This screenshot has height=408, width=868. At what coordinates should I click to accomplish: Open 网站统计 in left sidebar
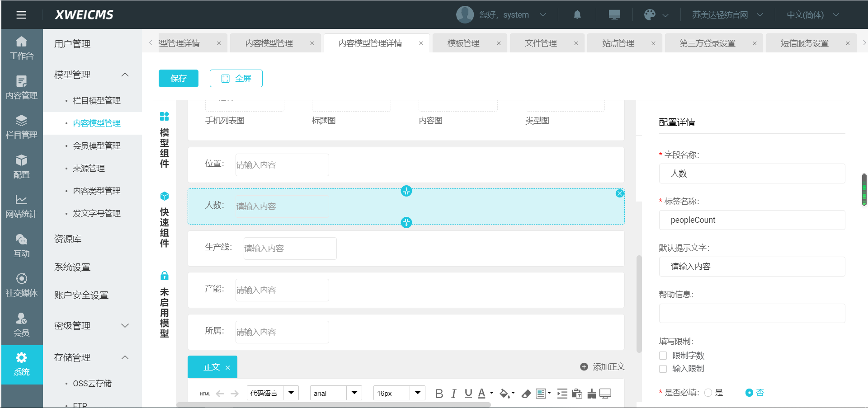[x=21, y=206]
